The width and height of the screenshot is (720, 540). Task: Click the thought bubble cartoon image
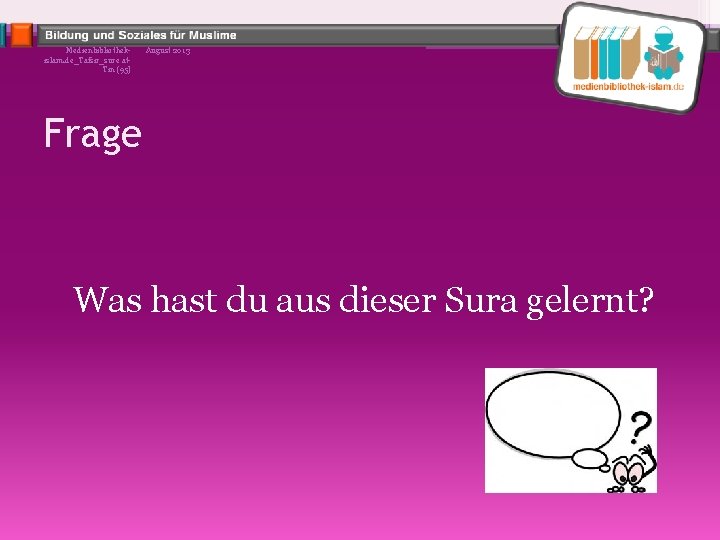[x=571, y=430]
